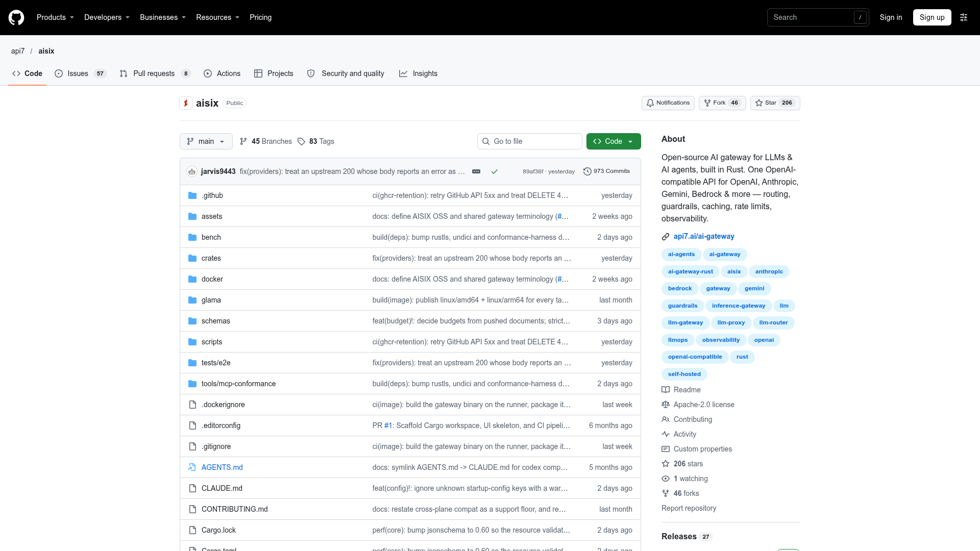View the green commit status checkmark
This screenshot has height=551, width=980.
click(495, 171)
